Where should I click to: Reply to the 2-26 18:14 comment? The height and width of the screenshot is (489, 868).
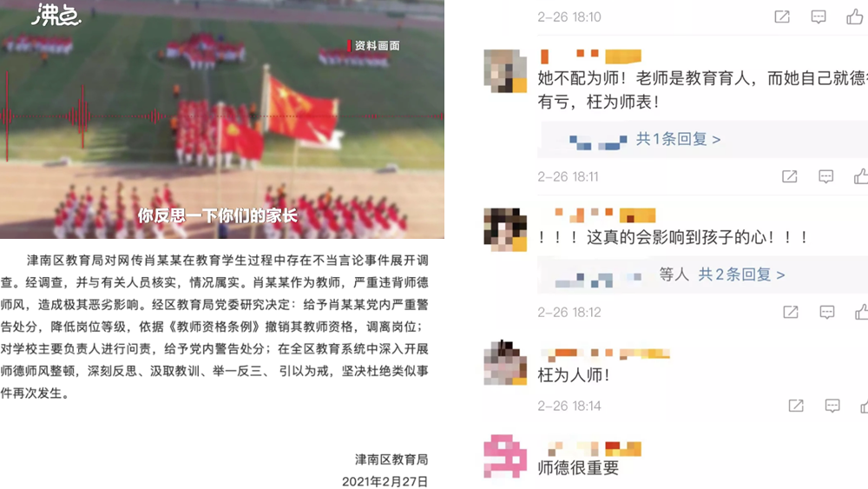[x=832, y=406]
